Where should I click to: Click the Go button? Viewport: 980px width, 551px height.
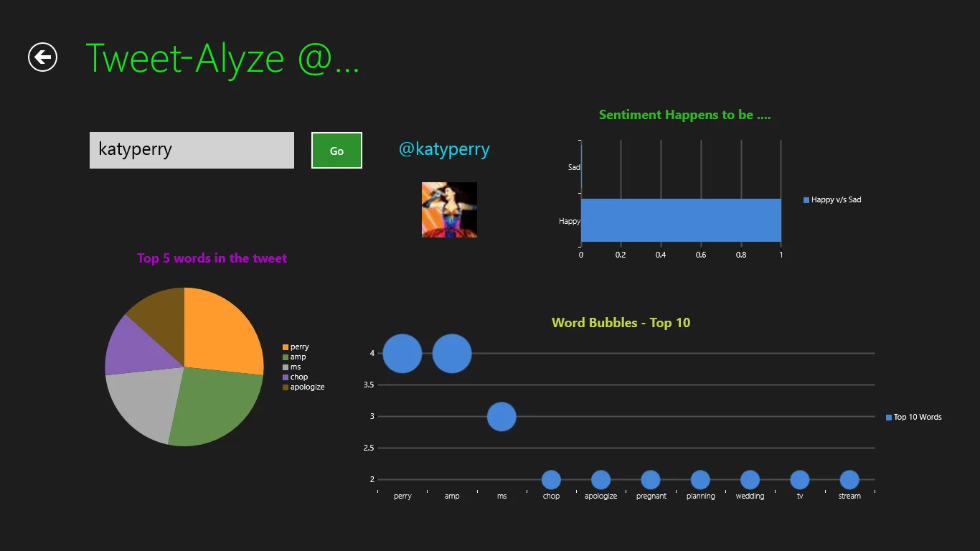[336, 151]
